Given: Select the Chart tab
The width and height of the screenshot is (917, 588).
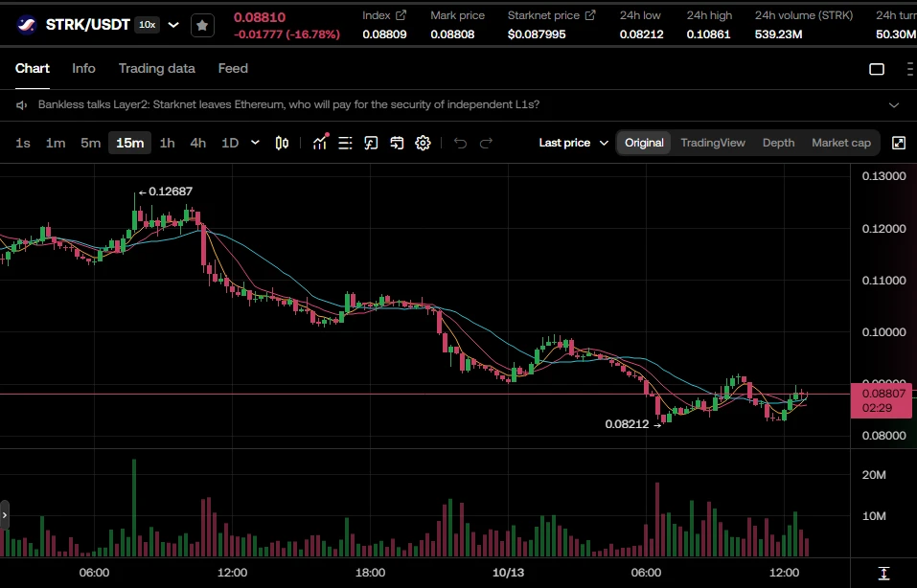Looking at the screenshot, I should click(x=33, y=68).
